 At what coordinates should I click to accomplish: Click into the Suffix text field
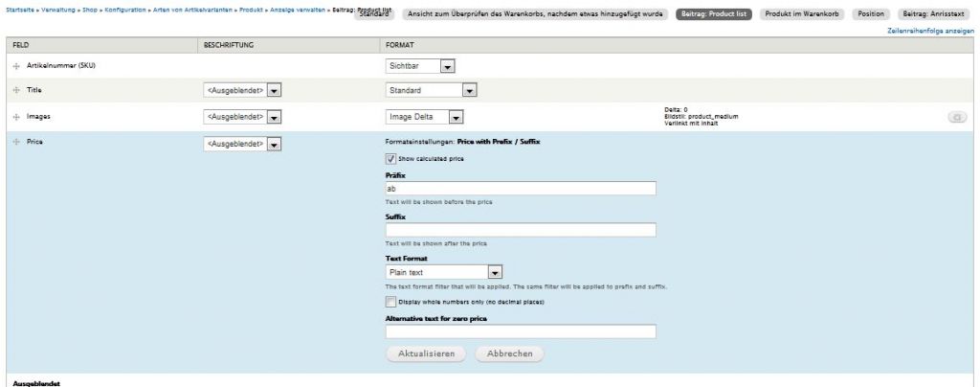[x=521, y=230]
